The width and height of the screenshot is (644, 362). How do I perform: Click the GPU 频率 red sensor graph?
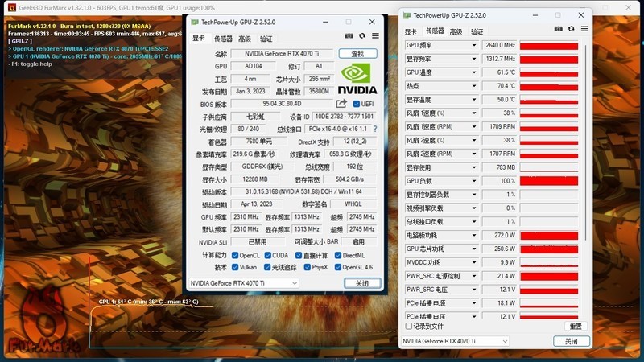549,45
